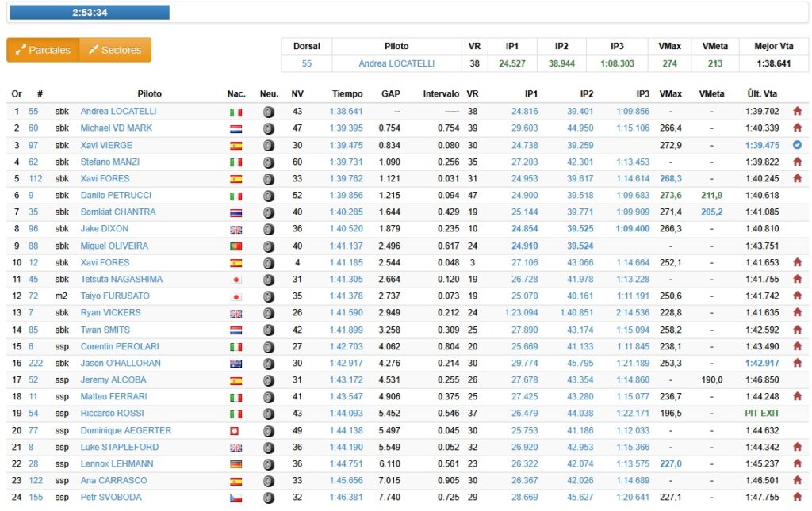Click the Portuguese flag in Miguel Oliveira's row

pyautogui.click(x=236, y=246)
